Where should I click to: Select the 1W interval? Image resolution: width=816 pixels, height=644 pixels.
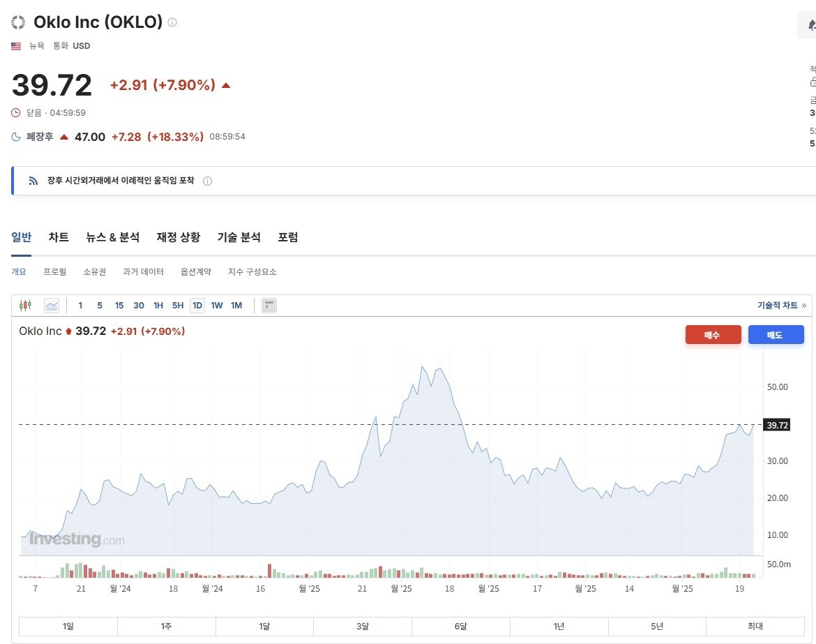(x=217, y=306)
